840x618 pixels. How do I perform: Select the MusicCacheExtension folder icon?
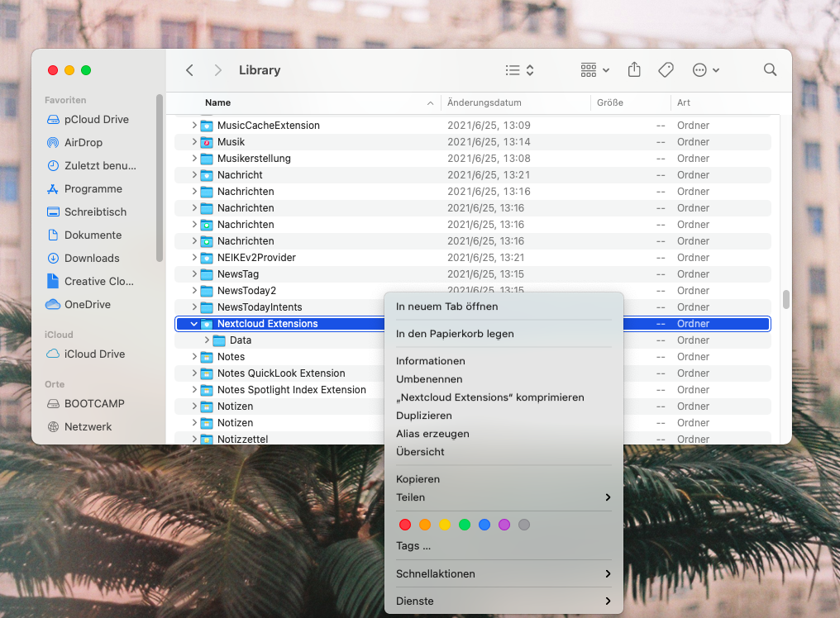coord(206,126)
